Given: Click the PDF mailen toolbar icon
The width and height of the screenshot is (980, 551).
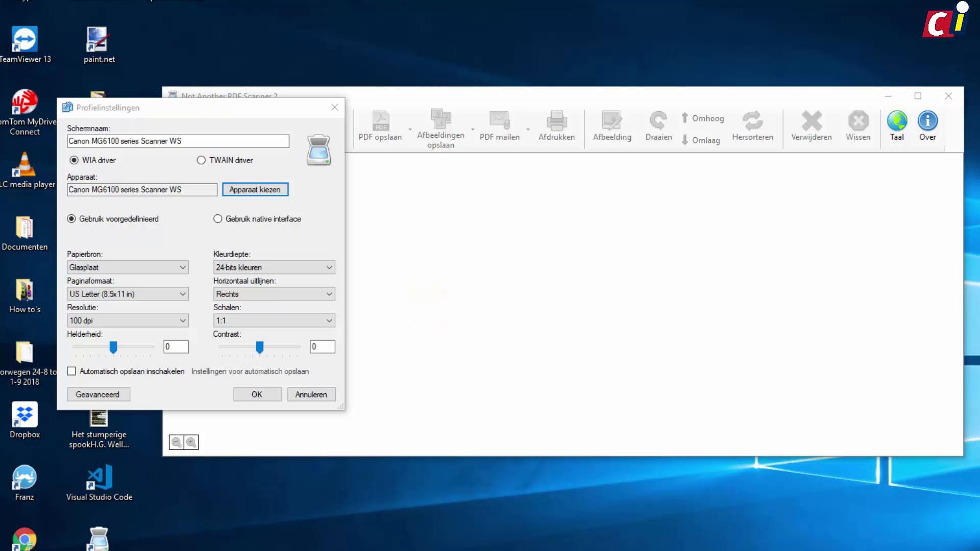Looking at the screenshot, I should 499,120.
